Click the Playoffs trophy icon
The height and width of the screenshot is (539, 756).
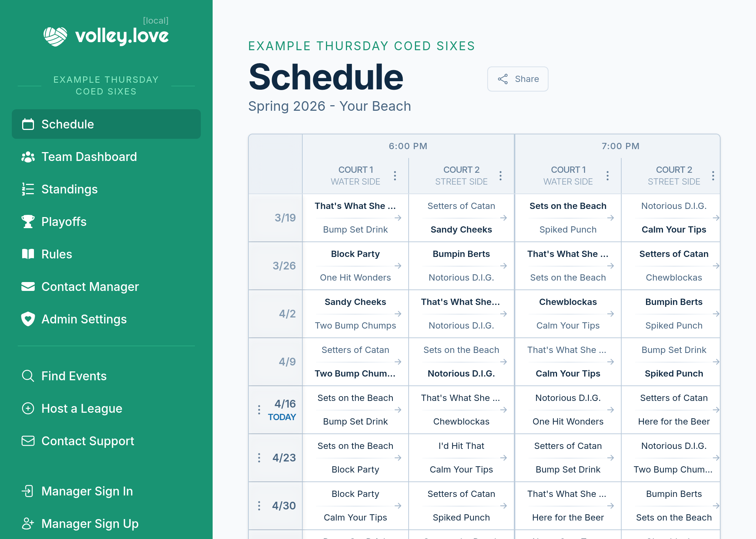pyautogui.click(x=28, y=222)
